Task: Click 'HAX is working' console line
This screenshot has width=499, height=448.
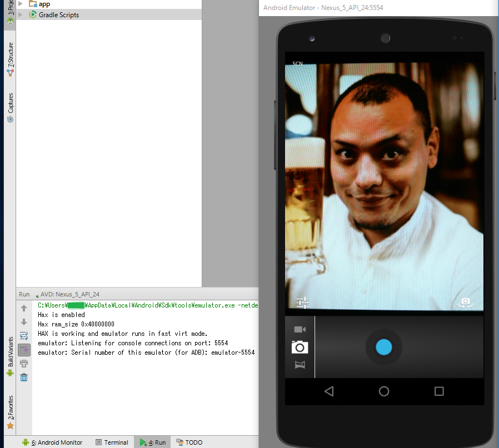Action: 122,334
